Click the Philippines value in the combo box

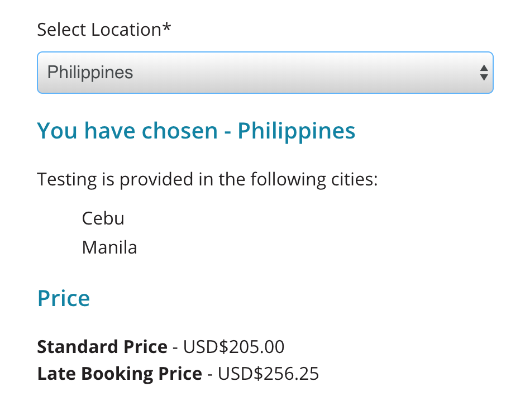coord(90,73)
